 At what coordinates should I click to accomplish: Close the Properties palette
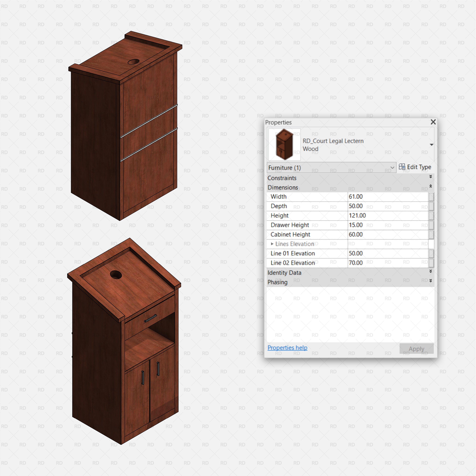433,122
